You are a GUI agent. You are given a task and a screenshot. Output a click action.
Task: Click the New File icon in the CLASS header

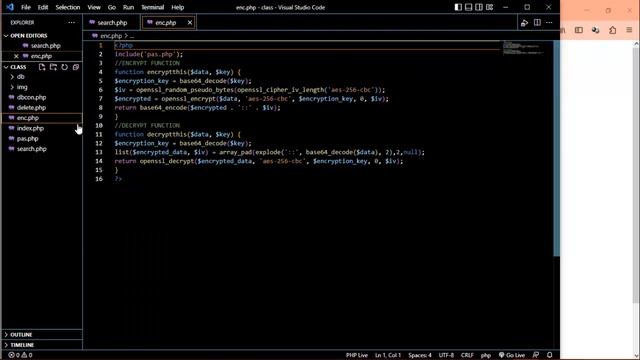(x=42, y=67)
